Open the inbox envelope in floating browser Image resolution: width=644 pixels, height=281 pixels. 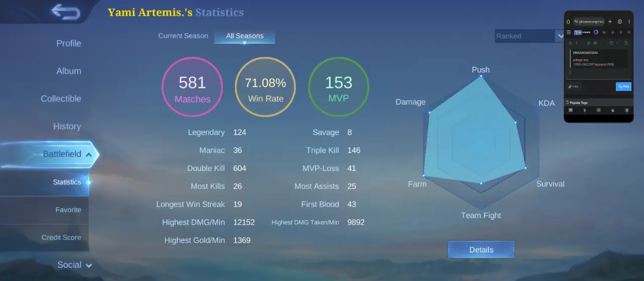point(604,32)
